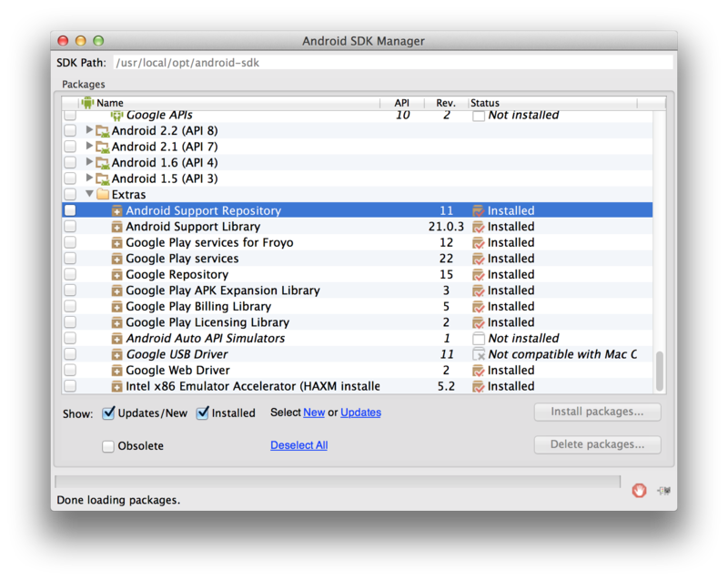Viewport: 728px width, 581px height.
Task: Click the 'Done loading packages.' status message
Action: point(118,500)
